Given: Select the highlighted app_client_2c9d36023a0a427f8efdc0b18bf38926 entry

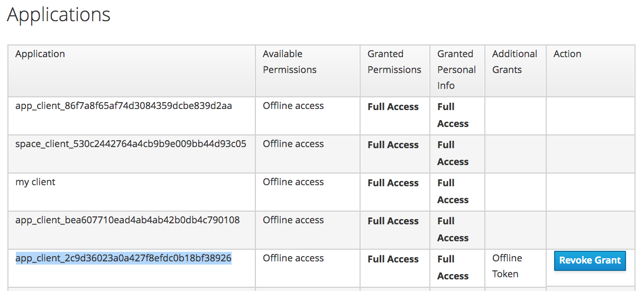Looking at the screenshot, I should (123, 258).
